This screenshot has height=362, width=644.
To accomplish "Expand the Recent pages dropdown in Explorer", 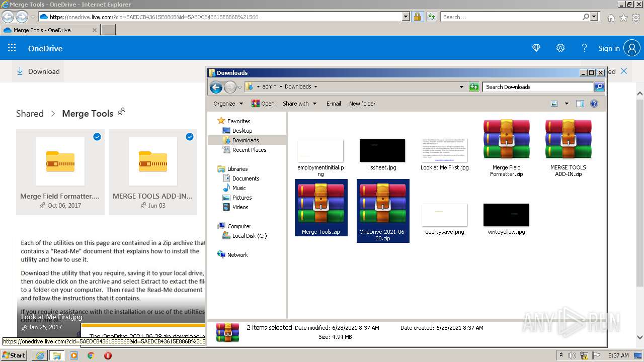I will click(x=239, y=87).
